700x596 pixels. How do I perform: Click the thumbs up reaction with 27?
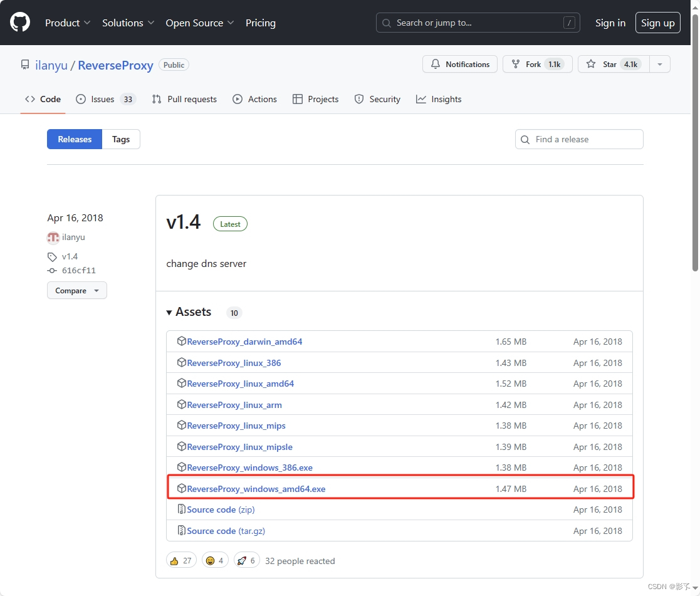(181, 560)
